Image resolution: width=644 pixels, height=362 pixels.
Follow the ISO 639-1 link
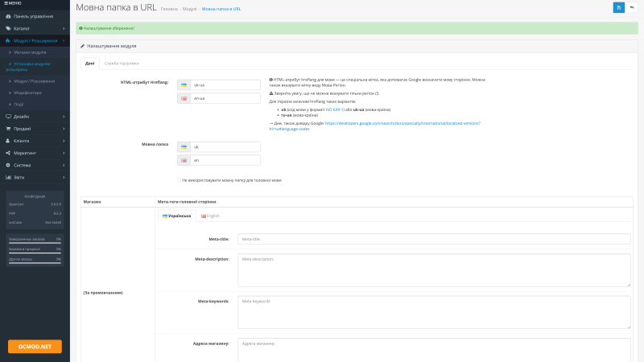coord(335,109)
